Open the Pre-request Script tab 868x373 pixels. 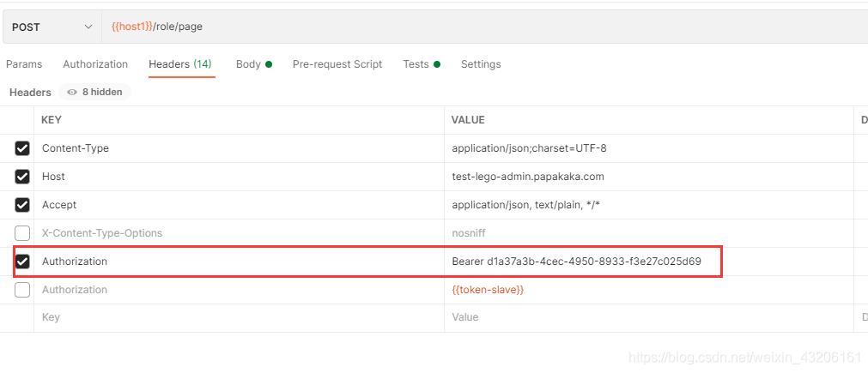click(x=337, y=64)
